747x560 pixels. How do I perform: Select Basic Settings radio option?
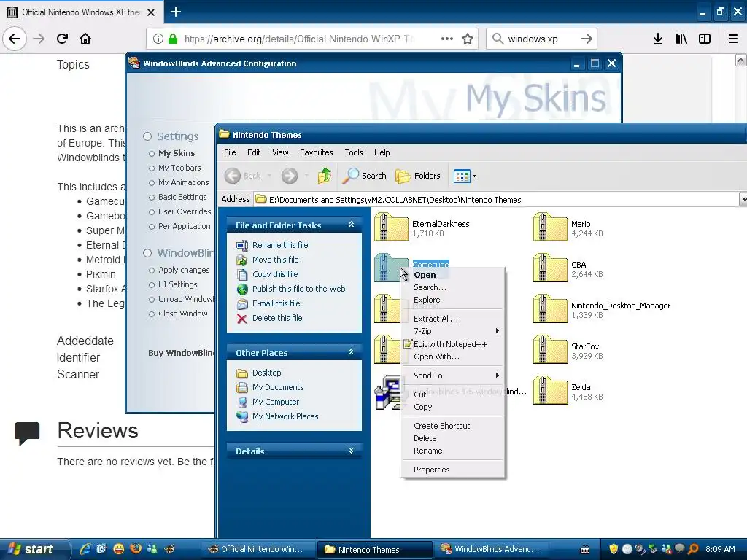coord(152,197)
